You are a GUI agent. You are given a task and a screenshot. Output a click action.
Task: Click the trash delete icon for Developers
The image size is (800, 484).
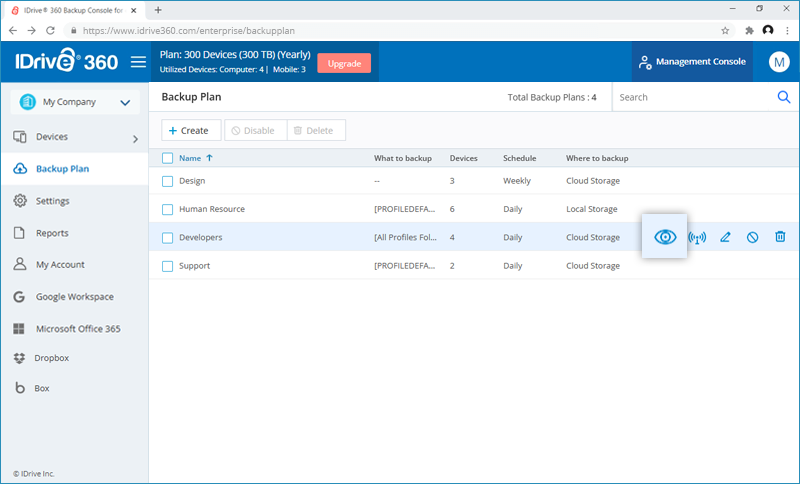click(780, 237)
